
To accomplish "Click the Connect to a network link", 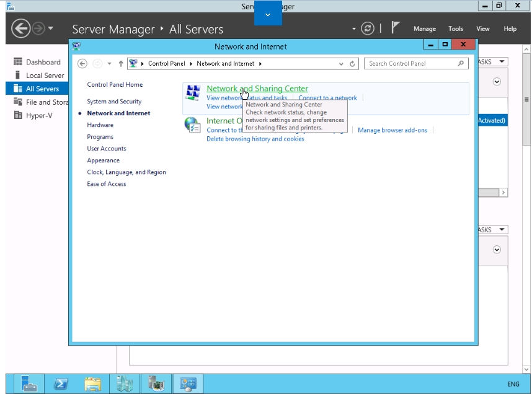I will (x=327, y=98).
